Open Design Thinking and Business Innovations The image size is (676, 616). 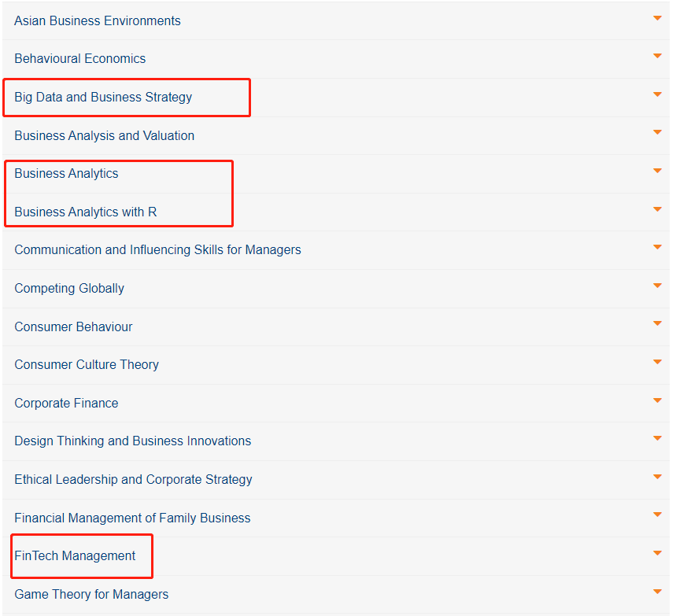[x=133, y=441]
